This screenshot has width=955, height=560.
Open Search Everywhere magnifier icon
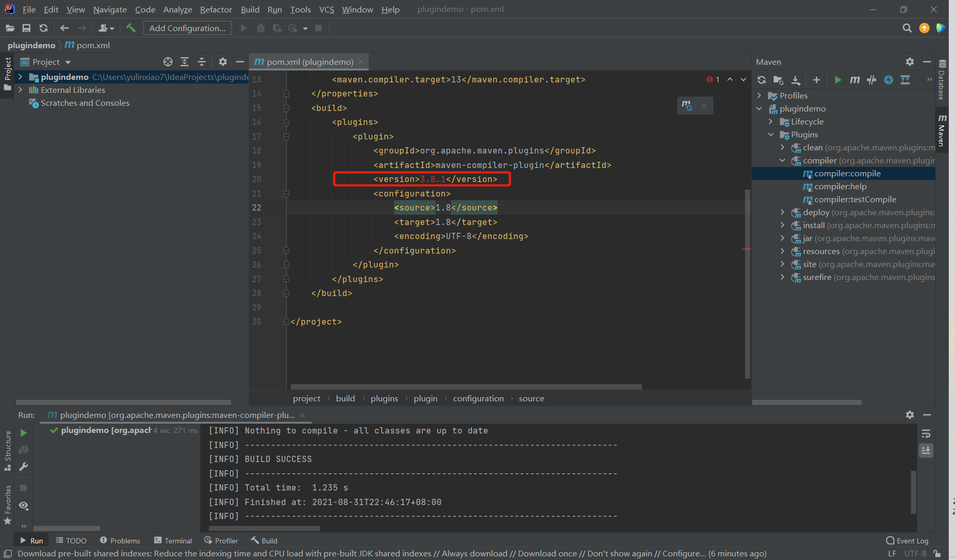[x=907, y=28]
